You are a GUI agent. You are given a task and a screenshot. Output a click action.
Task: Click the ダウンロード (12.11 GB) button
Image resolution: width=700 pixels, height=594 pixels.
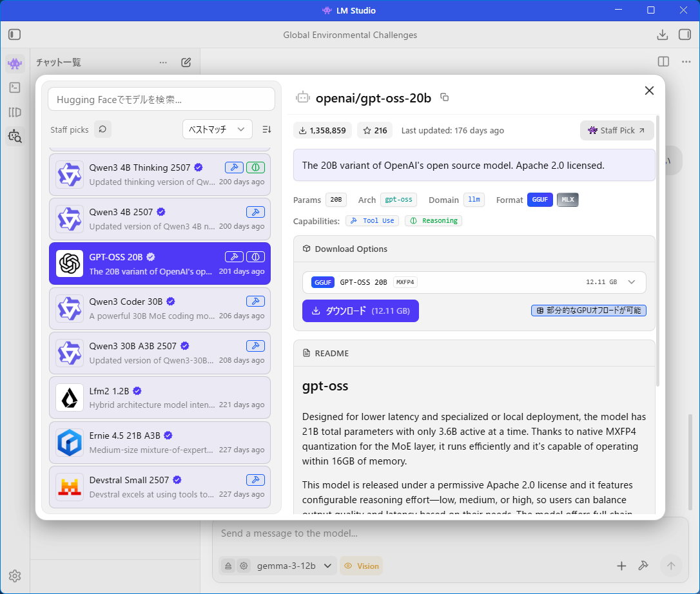[360, 311]
